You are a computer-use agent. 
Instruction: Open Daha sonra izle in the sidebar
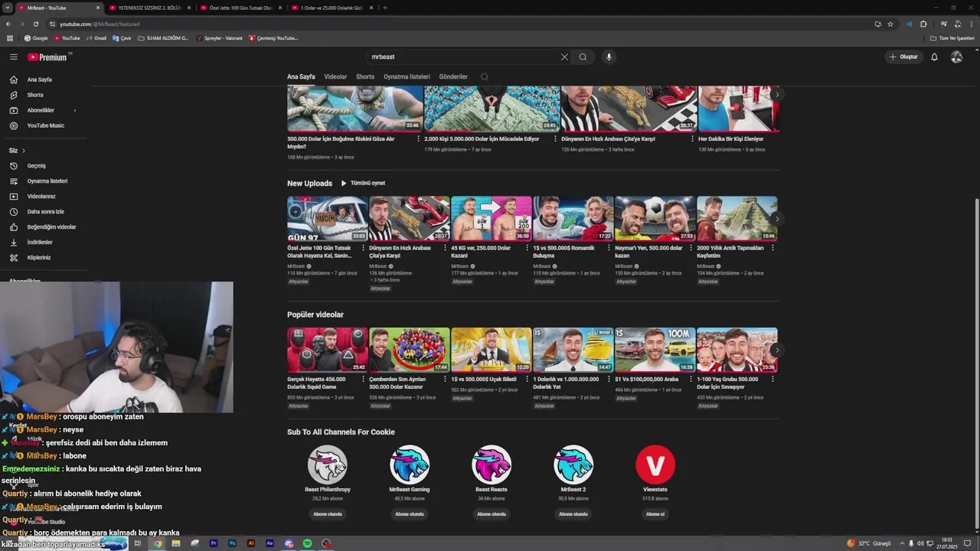45,212
